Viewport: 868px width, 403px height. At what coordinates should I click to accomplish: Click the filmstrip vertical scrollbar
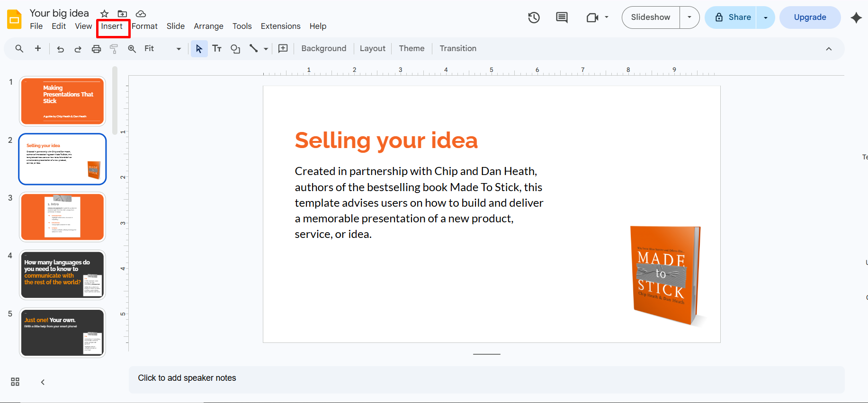115,100
